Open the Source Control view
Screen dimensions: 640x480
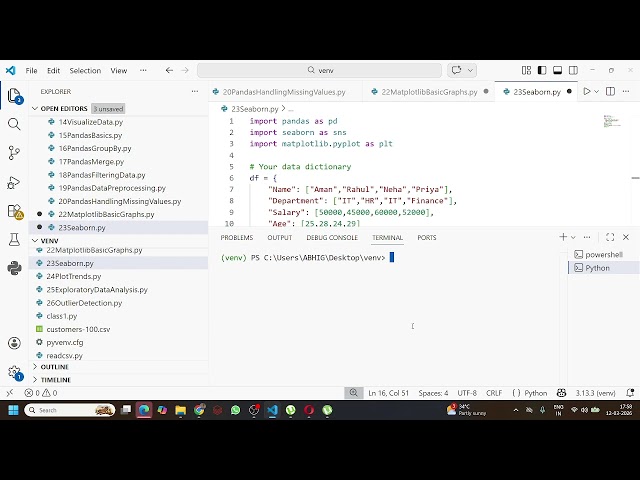[x=14, y=153]
